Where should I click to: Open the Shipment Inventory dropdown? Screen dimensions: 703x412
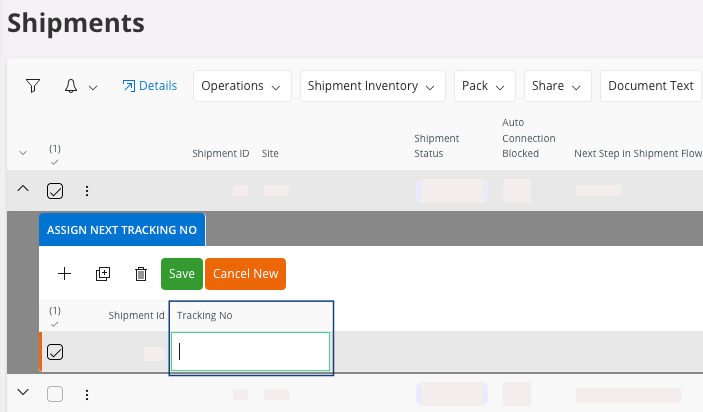coord(372,86)
